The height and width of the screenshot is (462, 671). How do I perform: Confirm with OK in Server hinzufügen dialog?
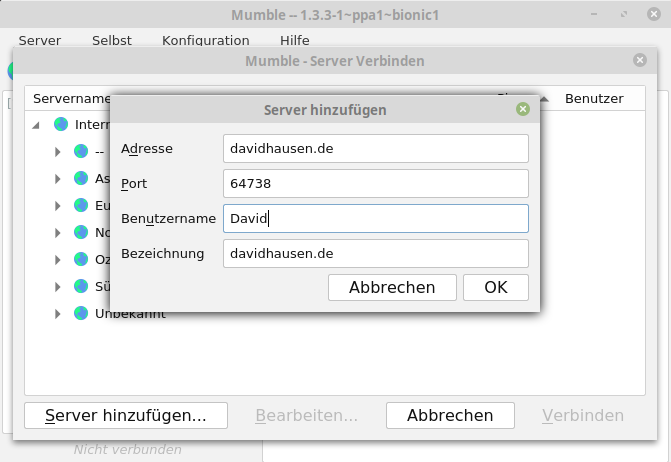[x=496, y=287]
